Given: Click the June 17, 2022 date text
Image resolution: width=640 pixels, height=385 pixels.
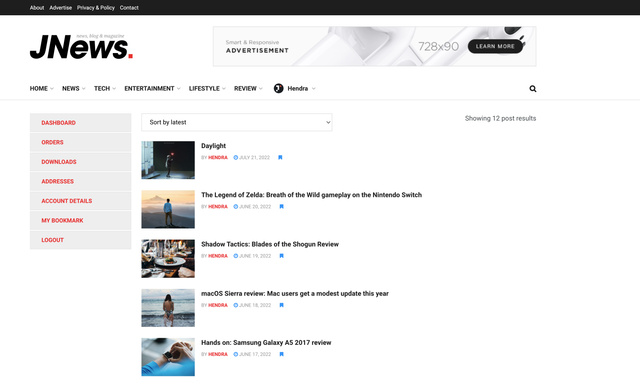Looking at the screenshot, I should (x=255, y=354).
